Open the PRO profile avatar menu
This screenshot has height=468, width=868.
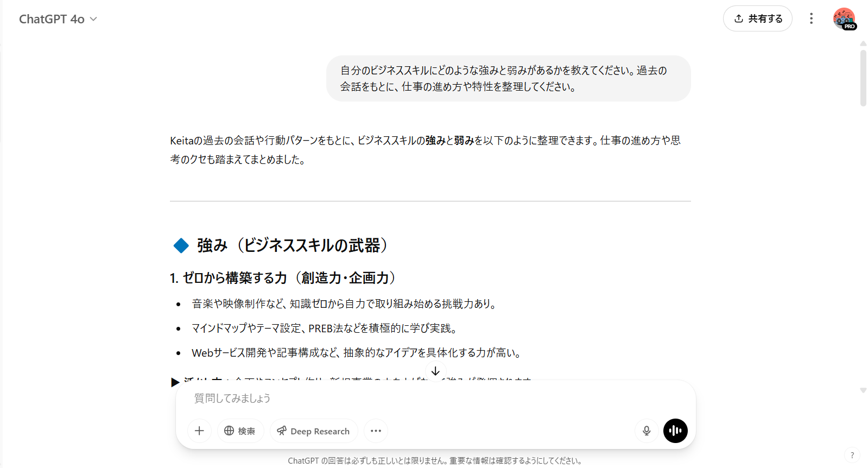(x=844, y=18)
